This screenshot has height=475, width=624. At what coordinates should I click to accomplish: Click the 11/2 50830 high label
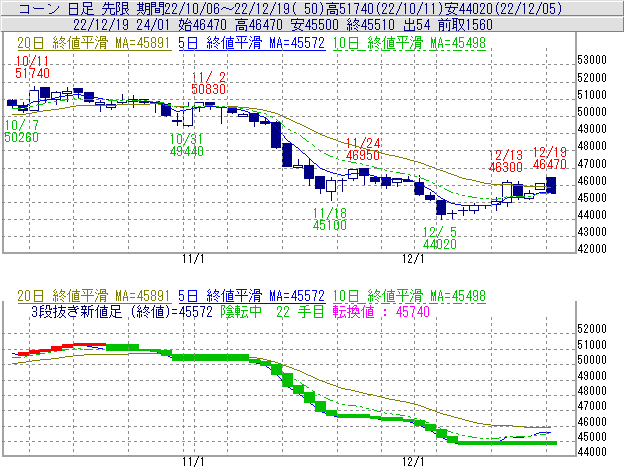click(209, 83)
